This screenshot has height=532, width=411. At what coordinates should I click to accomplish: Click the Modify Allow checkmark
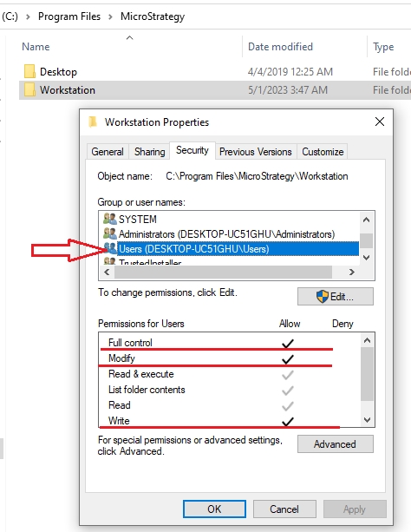pos(288,359)
